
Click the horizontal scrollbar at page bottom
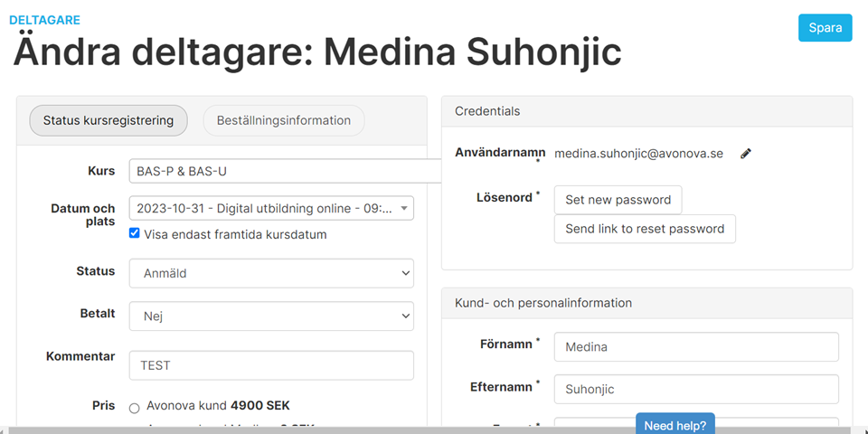click(x=362, y=429)
